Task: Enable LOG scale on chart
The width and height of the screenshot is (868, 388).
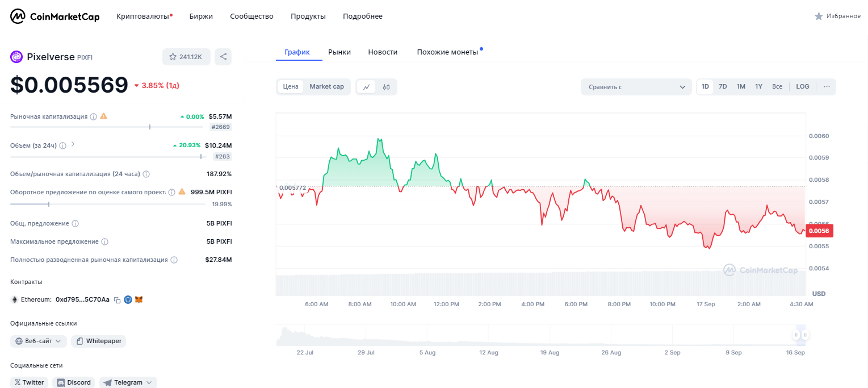Action: (803, 87)
